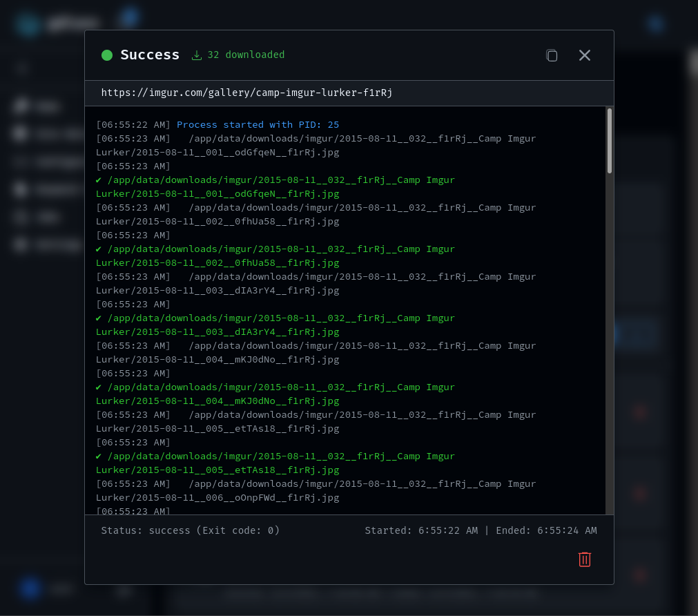The width and height of the screenshot is (698, 616).
Task: Close the Success log dialog
Action: tap(584, 55)
